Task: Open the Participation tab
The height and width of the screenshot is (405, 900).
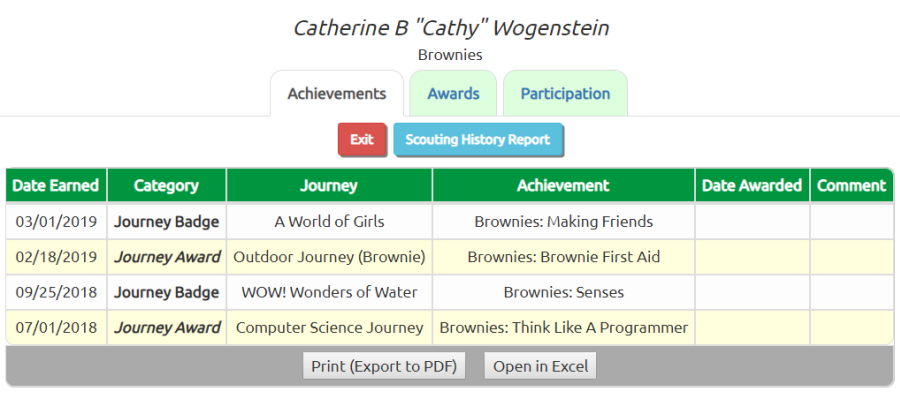Action: [x=565, y=94]
